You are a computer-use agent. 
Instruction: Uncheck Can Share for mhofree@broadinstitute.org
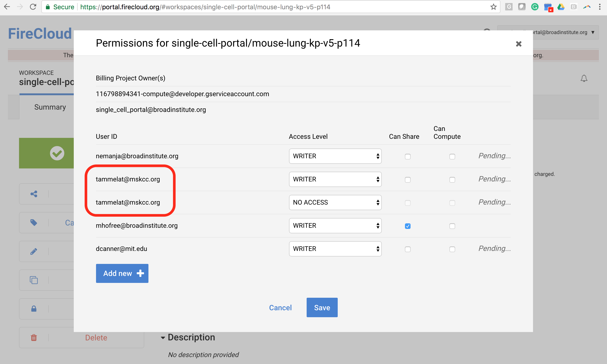tap(408, 226)
